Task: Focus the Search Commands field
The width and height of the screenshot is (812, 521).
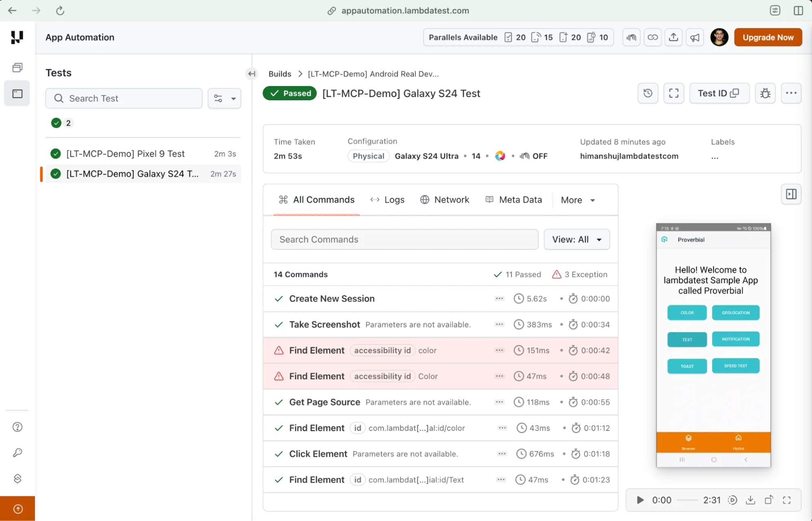Action: pyautogui.click(x=405, y=239)
